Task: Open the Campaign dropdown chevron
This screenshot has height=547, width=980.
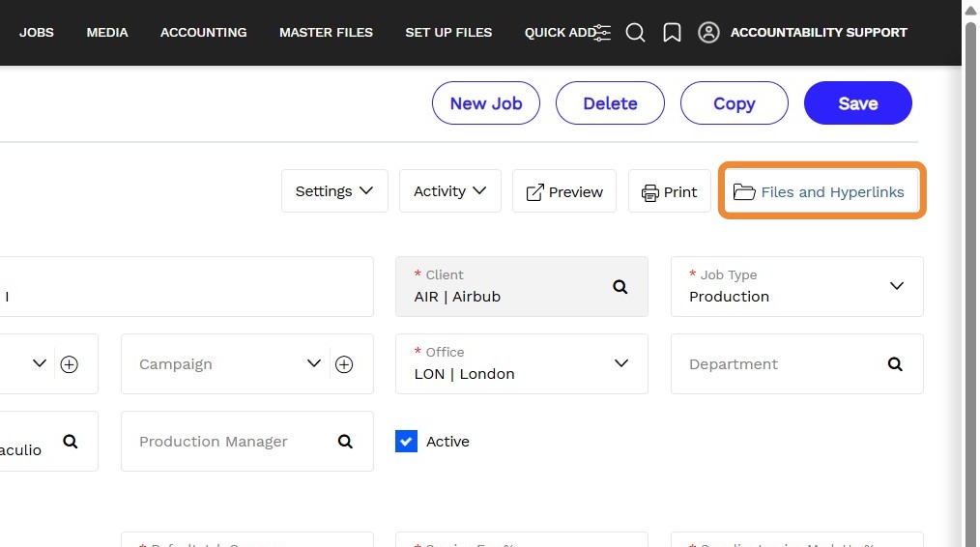Action: 314,363
